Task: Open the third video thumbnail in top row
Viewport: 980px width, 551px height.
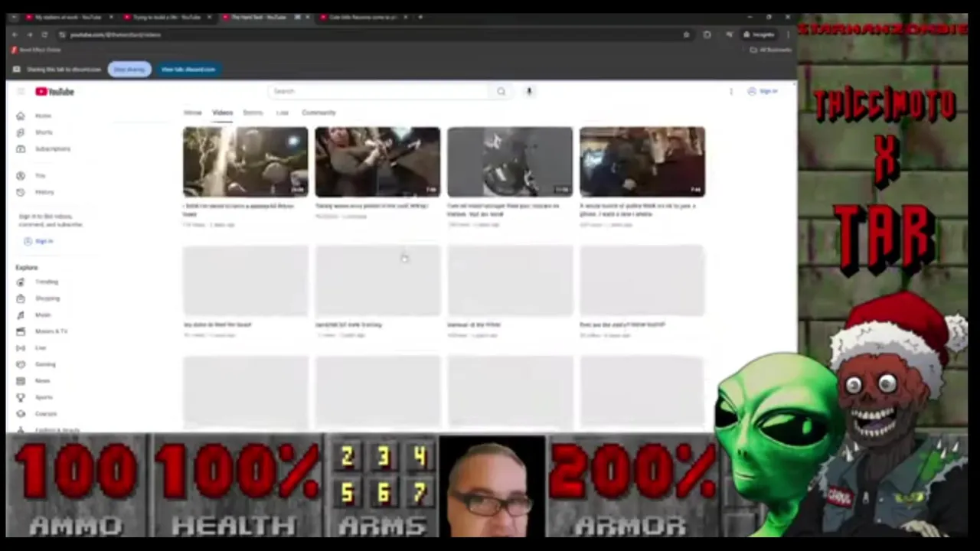Action: (x=510, y=161)
